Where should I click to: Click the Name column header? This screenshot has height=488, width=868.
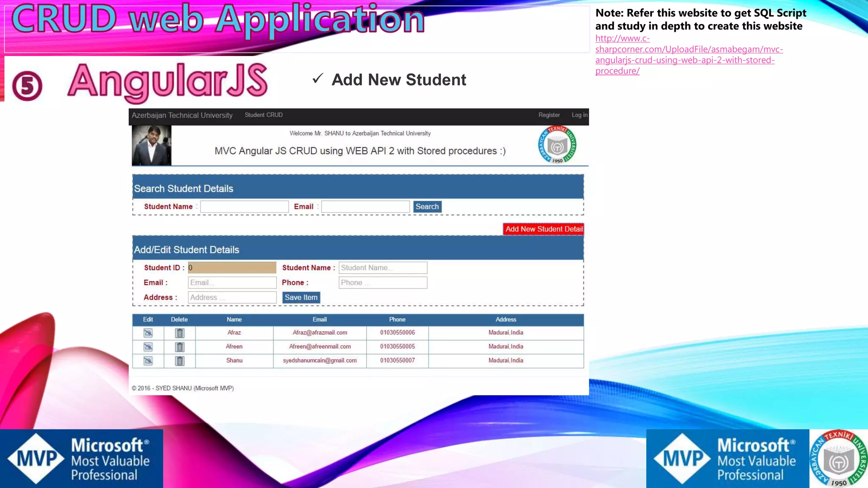pyautogui.click(x=234, y=319)
